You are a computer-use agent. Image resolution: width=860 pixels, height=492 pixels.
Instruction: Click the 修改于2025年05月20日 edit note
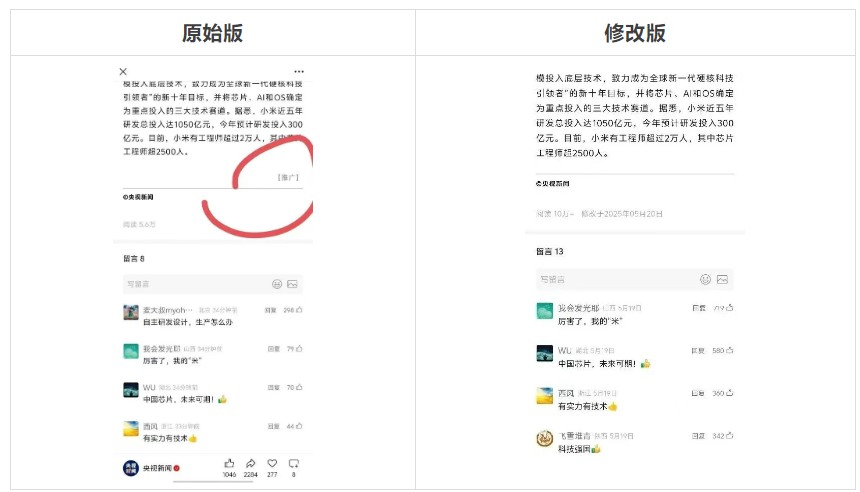[622, 213]
